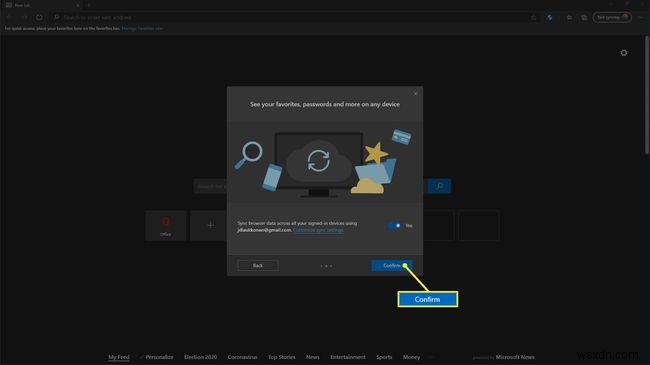Go back using the Back button

click(x=258, y=265)
